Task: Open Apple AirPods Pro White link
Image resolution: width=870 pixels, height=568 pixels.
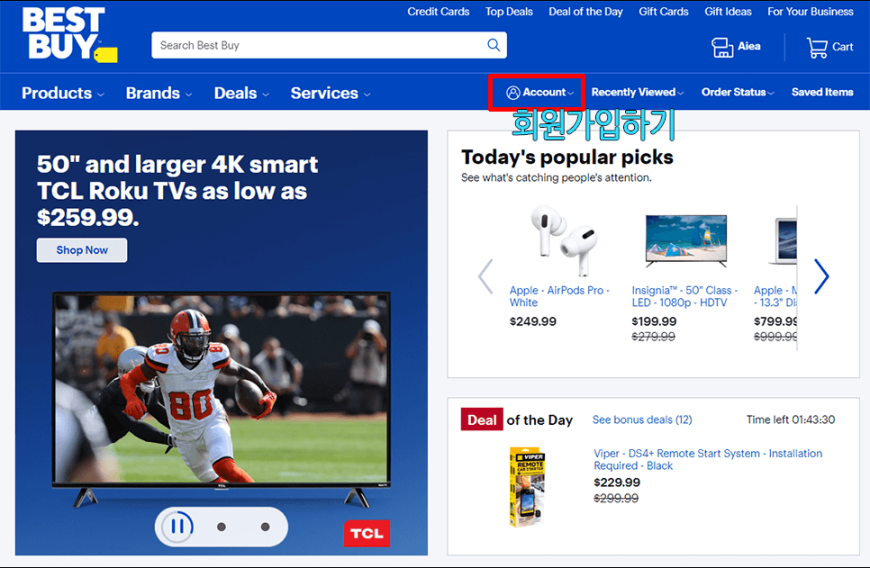Action: [x=559, y=296]
